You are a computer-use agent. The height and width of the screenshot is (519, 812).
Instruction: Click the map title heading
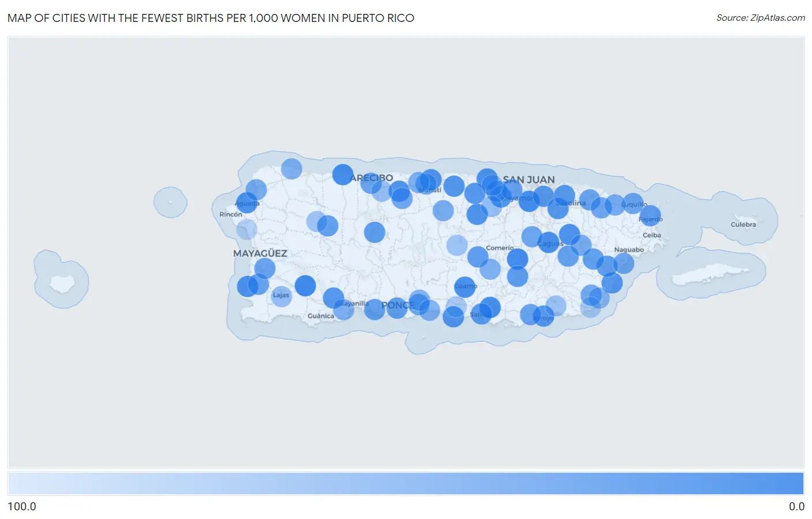211,18
